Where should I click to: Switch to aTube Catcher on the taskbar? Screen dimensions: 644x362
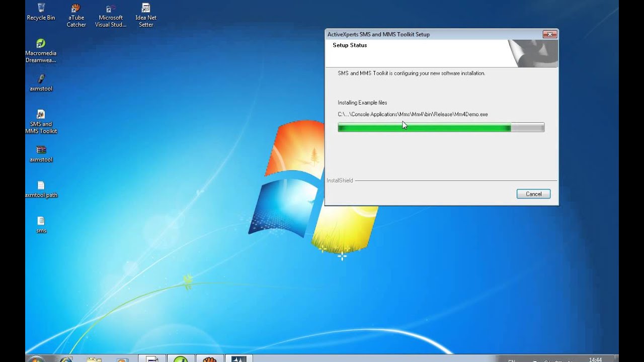(210, 359)
